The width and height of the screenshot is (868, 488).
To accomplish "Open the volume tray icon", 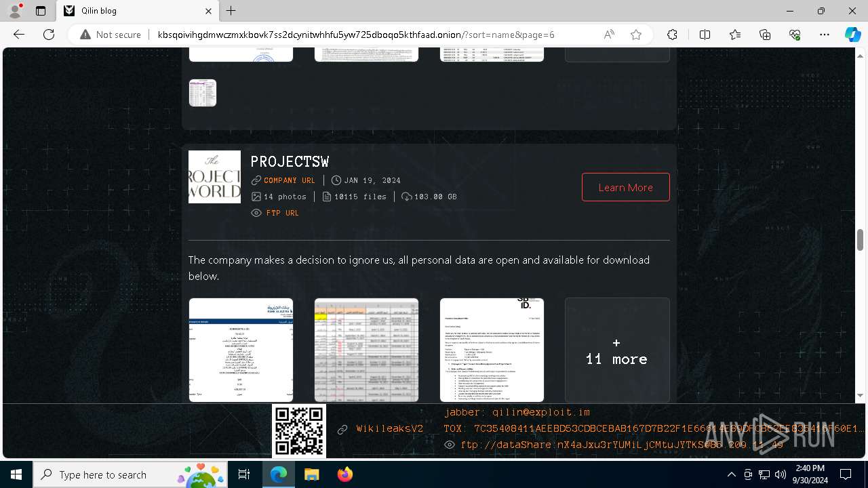I will (x=781, y=474).
